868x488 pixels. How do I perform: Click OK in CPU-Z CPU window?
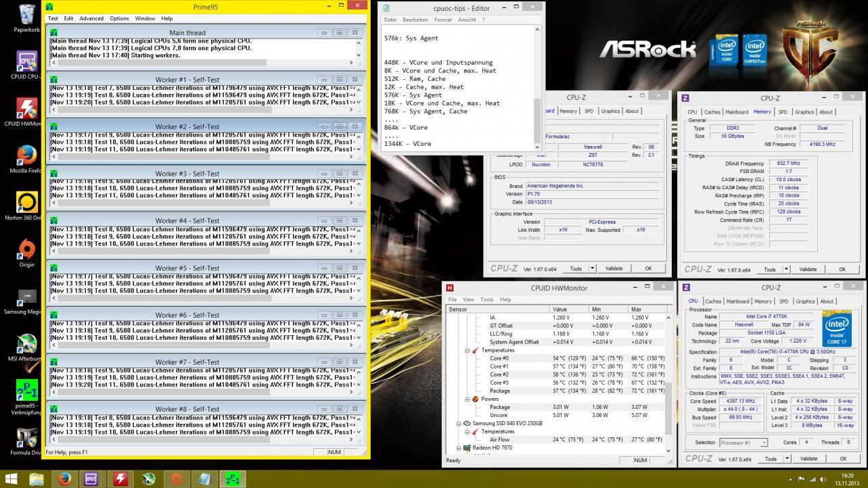pos(843,458)
